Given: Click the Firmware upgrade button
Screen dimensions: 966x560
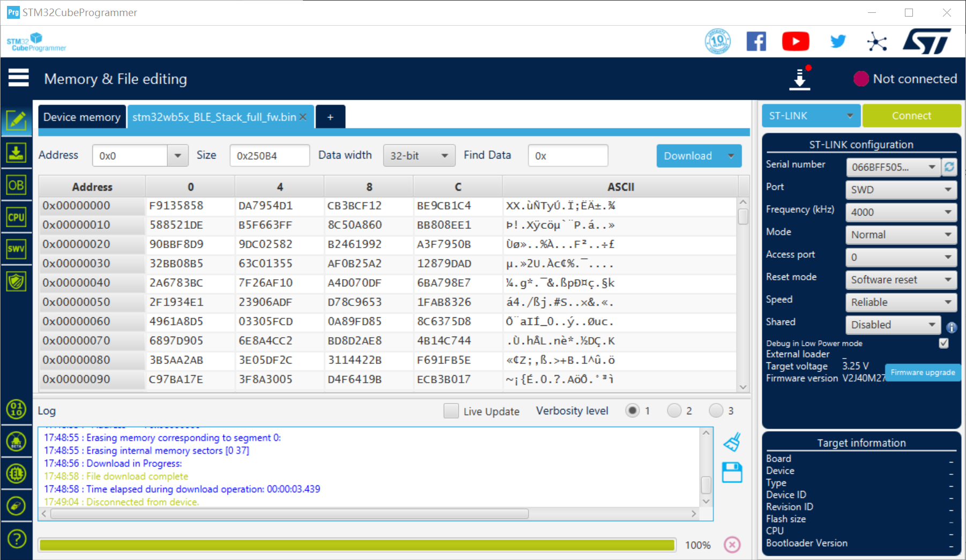Looking at the screenshot, I should click(923, 372).
